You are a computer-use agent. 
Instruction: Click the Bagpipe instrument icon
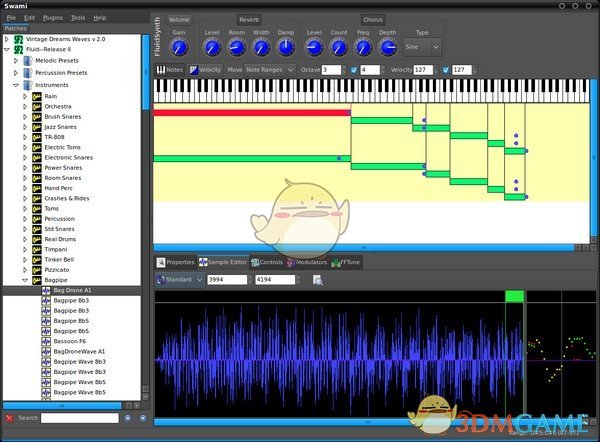click(37, 280)
